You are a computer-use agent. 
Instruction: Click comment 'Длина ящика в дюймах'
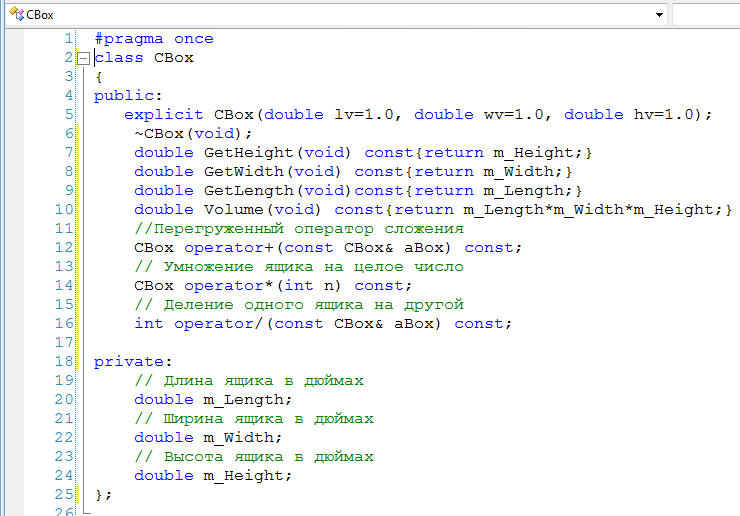tap(263, 381)
